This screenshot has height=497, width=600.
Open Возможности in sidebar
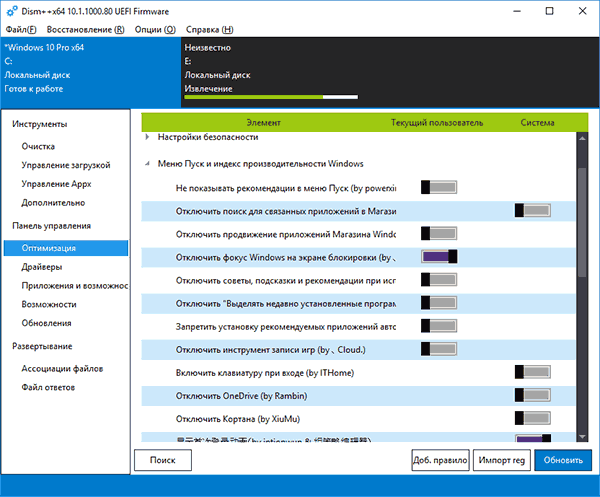coord(49,304)
